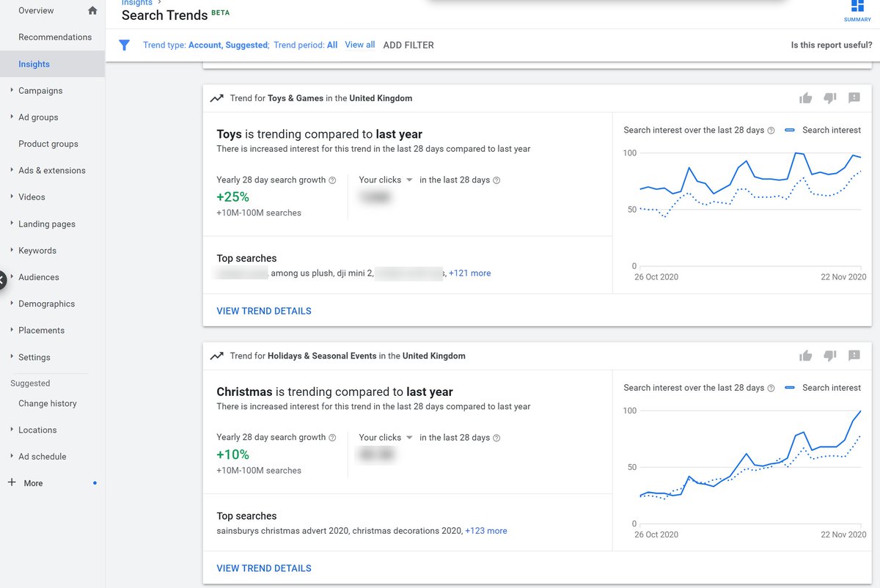Open the Summary view icon
Image resolution: width=880 pixels, height=588 pixels.
[x=857, y=10]
